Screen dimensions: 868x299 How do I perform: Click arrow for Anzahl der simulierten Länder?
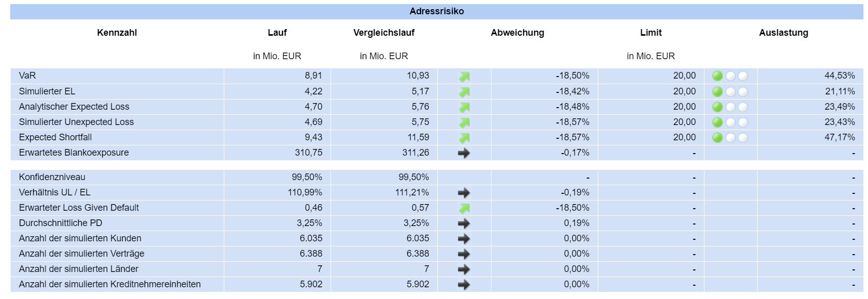pyautogui.click(x=464, y=269)
